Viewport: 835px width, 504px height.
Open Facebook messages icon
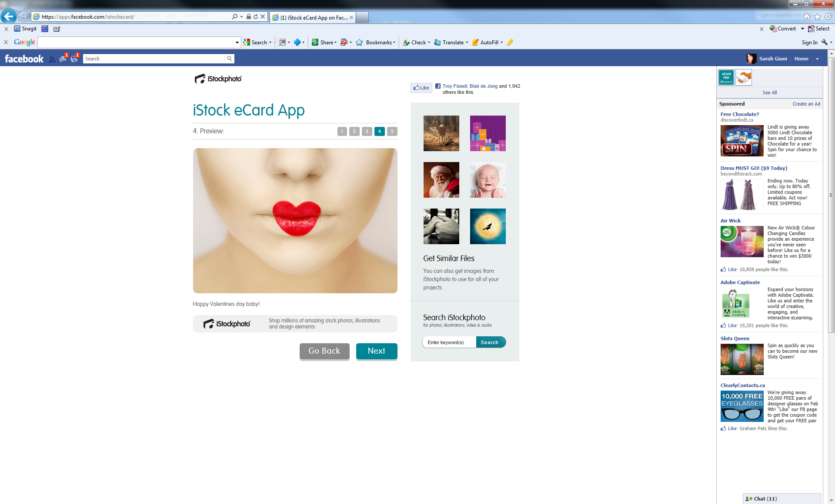tap(63, 59)
